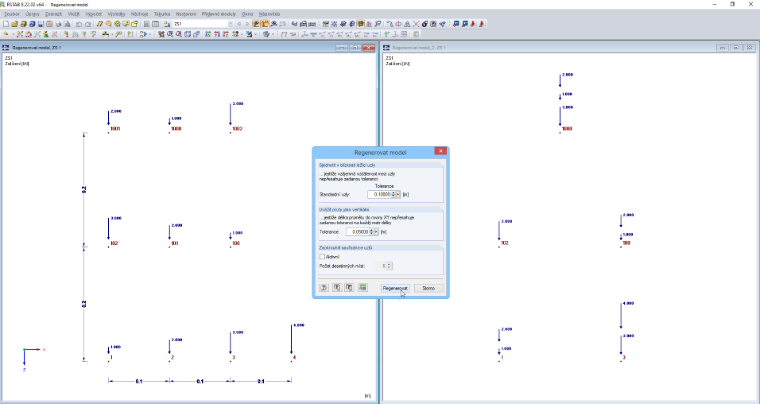Click the Regenerovat button

pos(395,288)
